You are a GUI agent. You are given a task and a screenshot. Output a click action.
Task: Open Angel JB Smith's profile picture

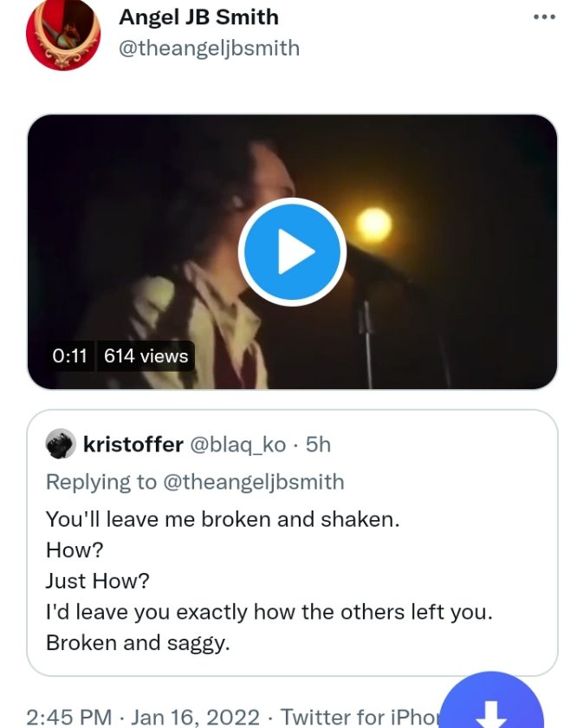tap(63, 33)
